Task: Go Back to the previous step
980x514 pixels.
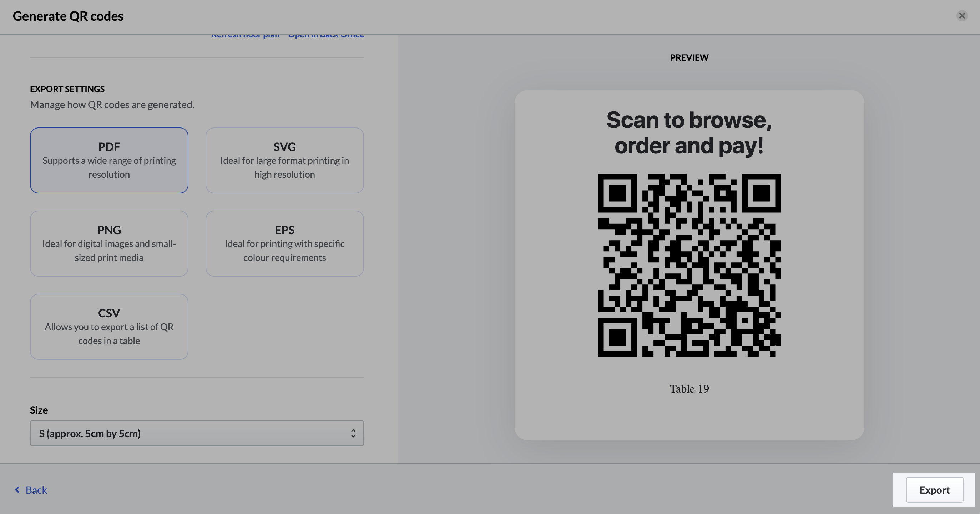Action: [x=36, y=490]
